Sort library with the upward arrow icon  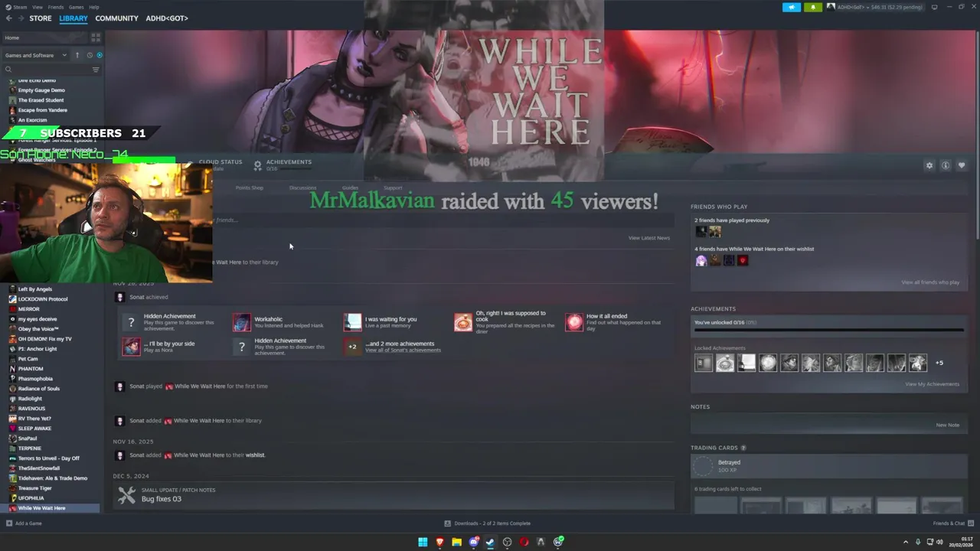point(77,55)
